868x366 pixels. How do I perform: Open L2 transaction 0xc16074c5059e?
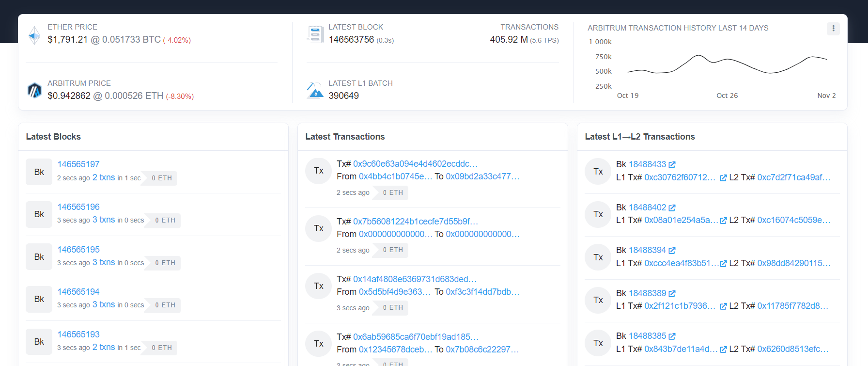pos(794,220)
